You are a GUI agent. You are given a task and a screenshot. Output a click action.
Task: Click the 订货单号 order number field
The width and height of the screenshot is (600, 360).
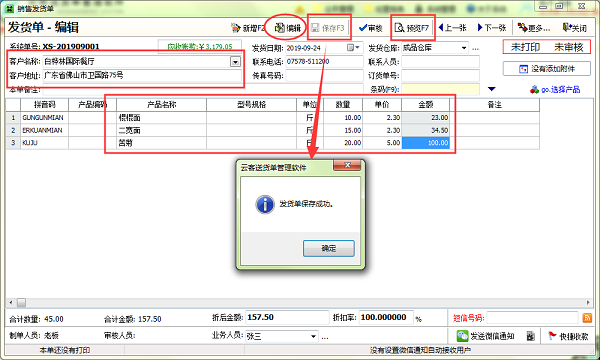tap(440, 75)
